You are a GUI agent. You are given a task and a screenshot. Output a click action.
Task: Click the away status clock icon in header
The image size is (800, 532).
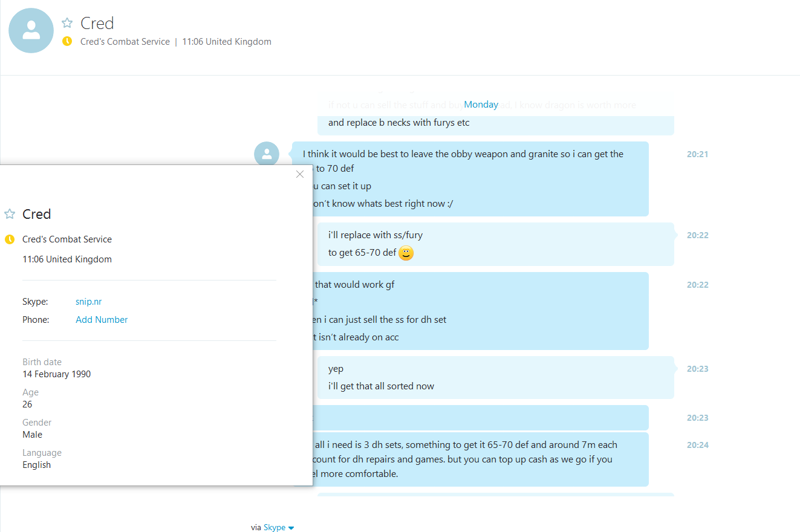[67, 41]
